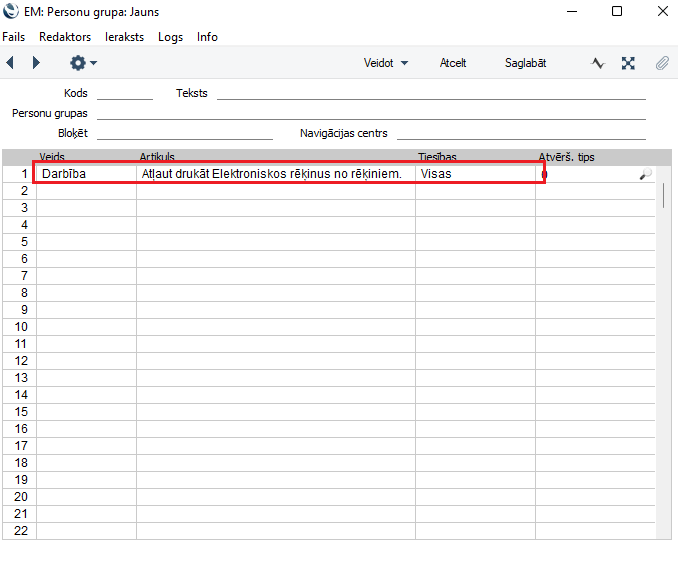This screenshot has height=573, width=678.
Task: Open the Redaktors menu
Action: click(x=65, y=37)
